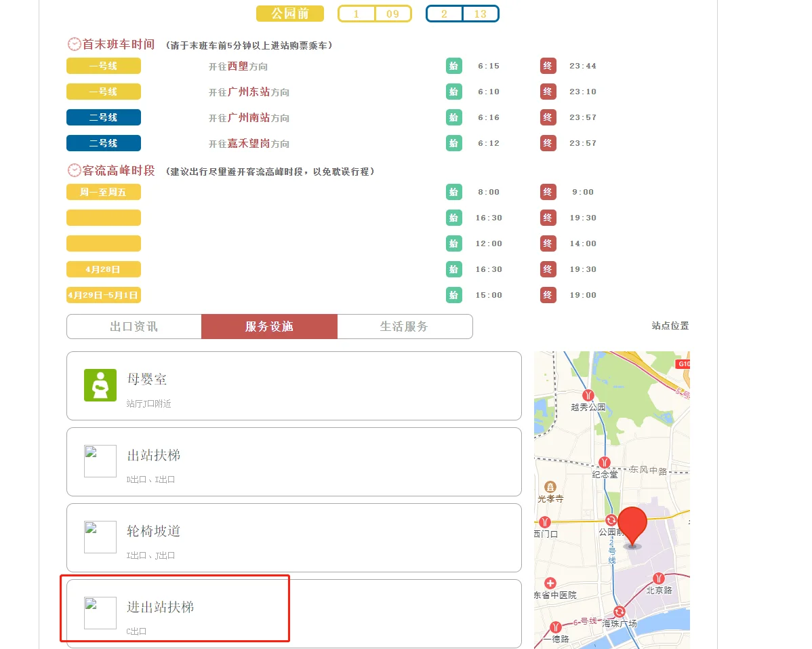Expand the 4月29日-5月1日 holiday schedule

point(103,295)
